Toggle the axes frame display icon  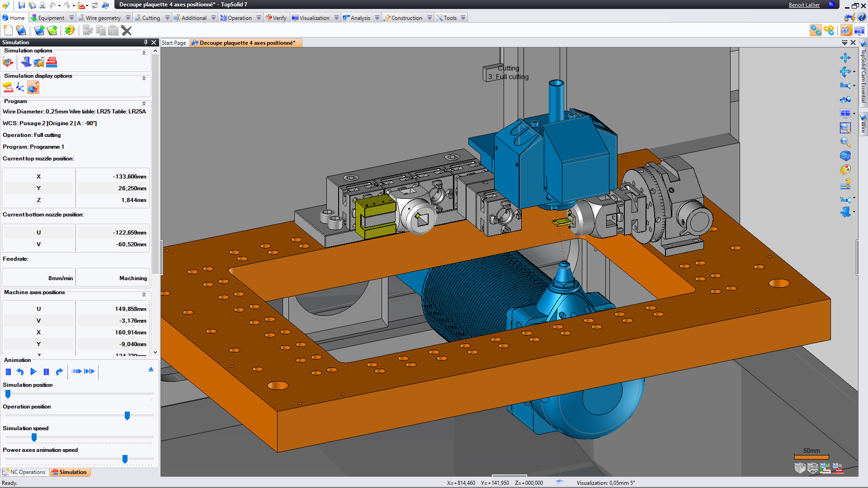(x=20, y=88)
